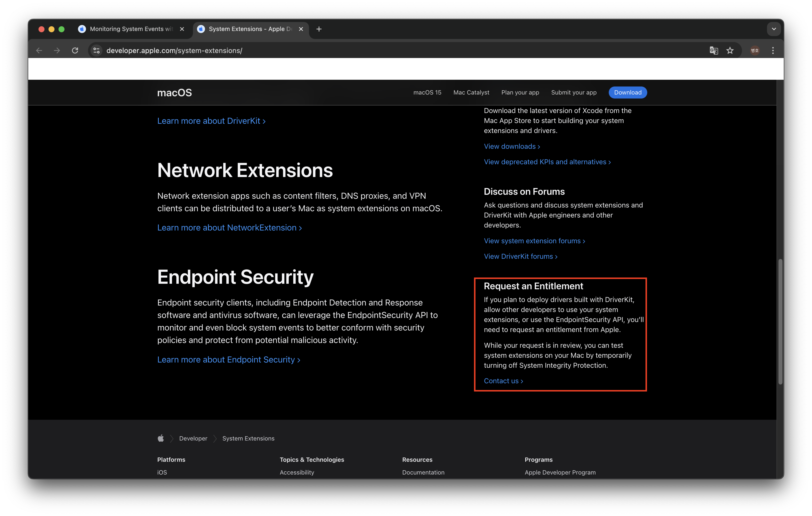Navigate back with the back arrow

point(39,50)
